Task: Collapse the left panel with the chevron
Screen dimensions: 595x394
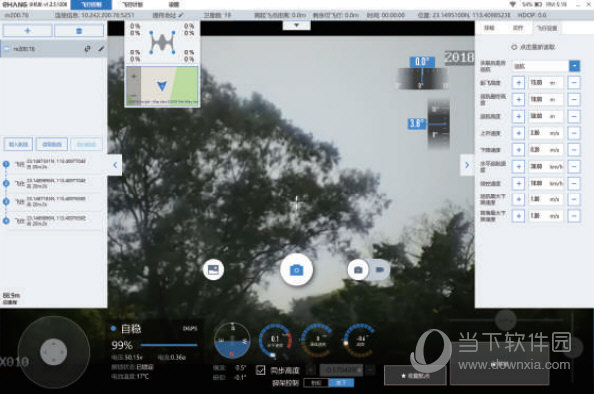Action: tap(115, 165)
